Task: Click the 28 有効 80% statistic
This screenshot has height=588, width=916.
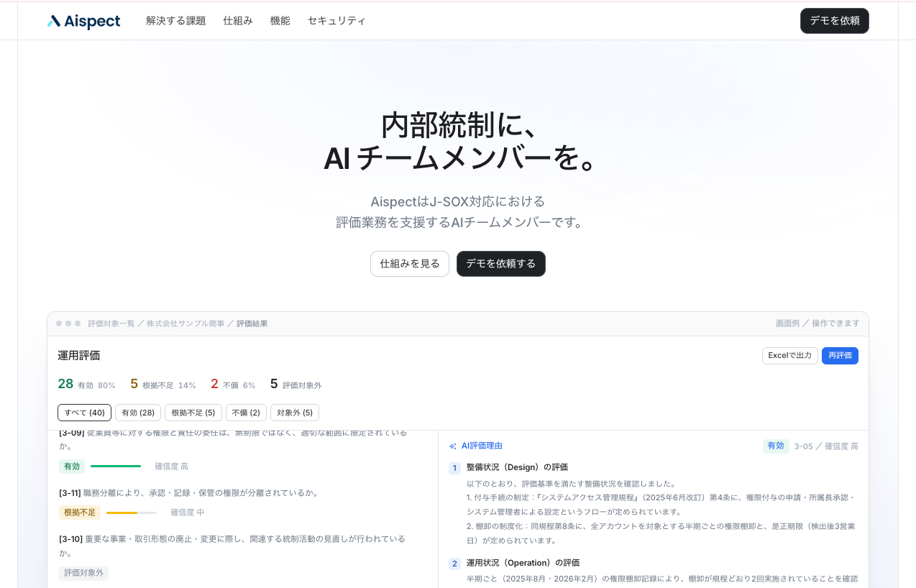Action: click(86, 384)
